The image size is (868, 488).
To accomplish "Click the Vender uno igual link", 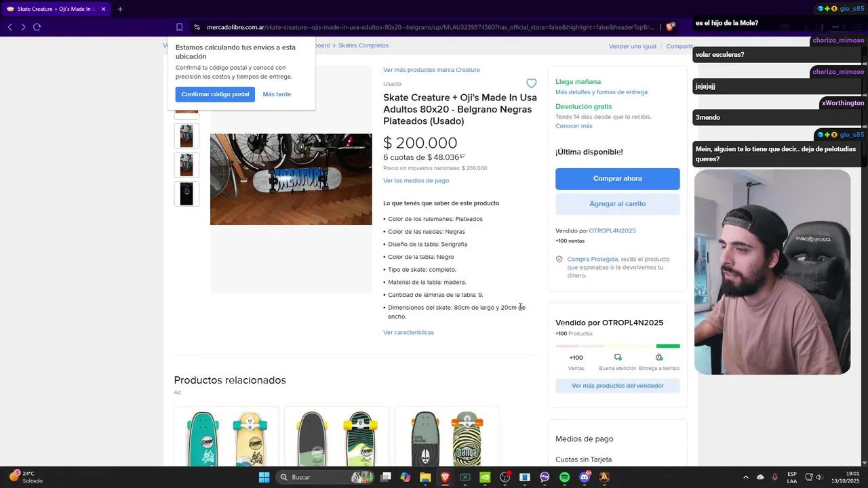I will (x=633, y=46).
